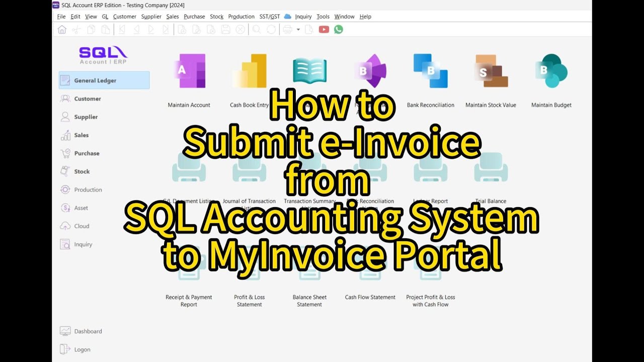Open the SST/GST menu
644x362 pixels.
pos(270,17)
